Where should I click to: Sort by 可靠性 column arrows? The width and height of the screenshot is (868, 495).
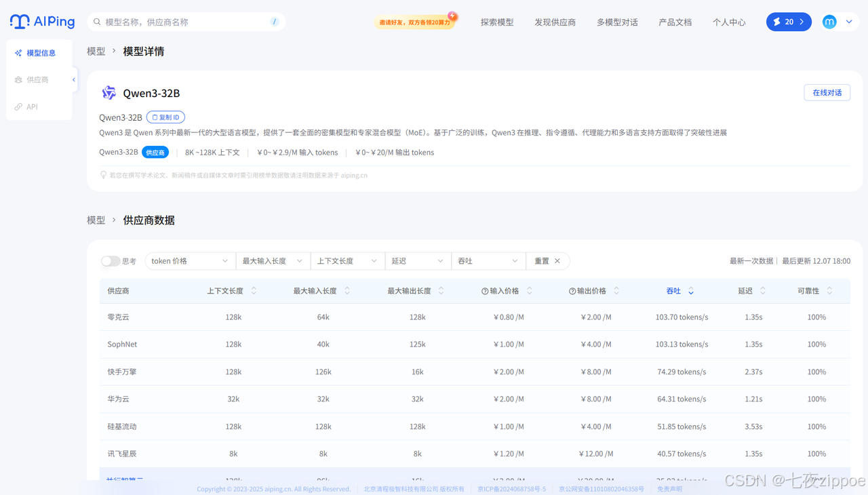[830, 291]
